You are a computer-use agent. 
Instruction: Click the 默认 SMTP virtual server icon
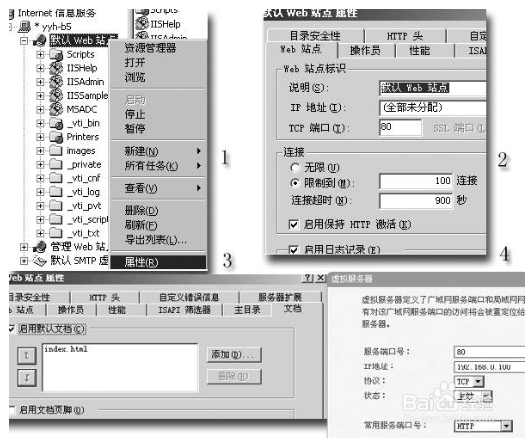[x=40, y=261]
